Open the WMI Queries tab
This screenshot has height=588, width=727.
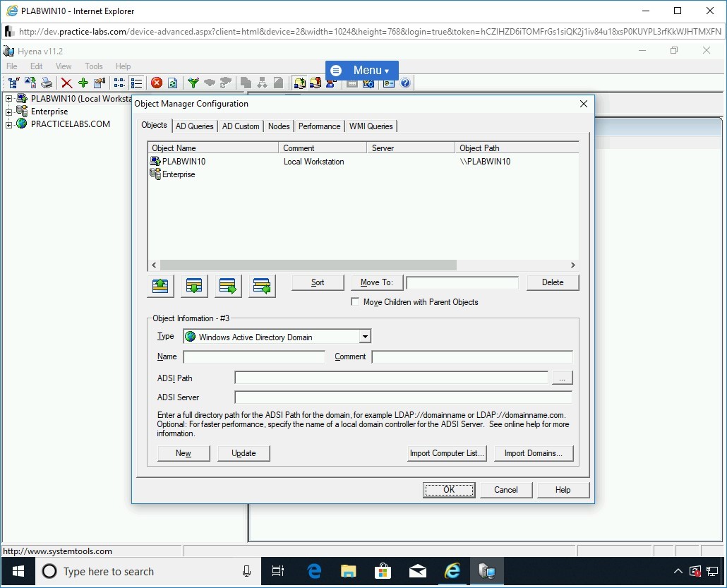(x=371, y=126)
